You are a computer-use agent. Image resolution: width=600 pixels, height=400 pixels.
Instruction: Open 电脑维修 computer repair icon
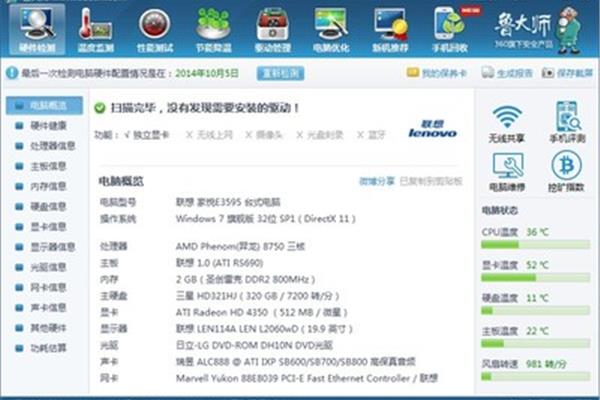(x=507, y=172)
